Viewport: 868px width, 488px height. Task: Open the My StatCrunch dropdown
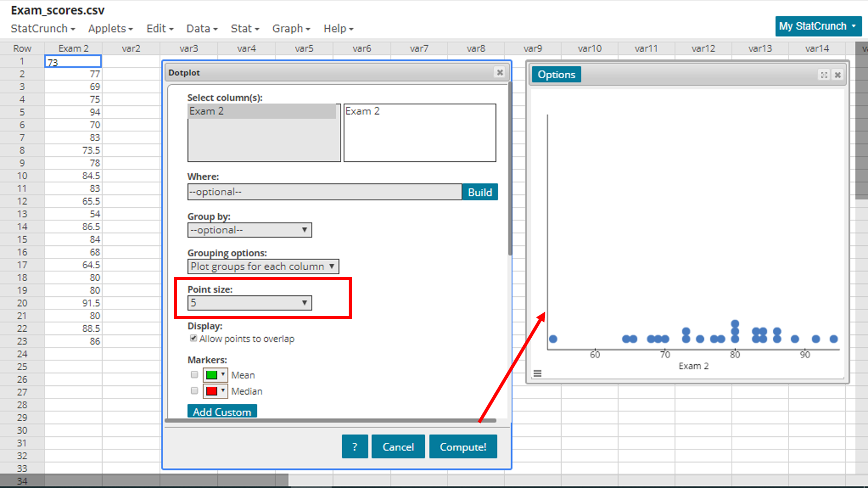click(817, 26)
